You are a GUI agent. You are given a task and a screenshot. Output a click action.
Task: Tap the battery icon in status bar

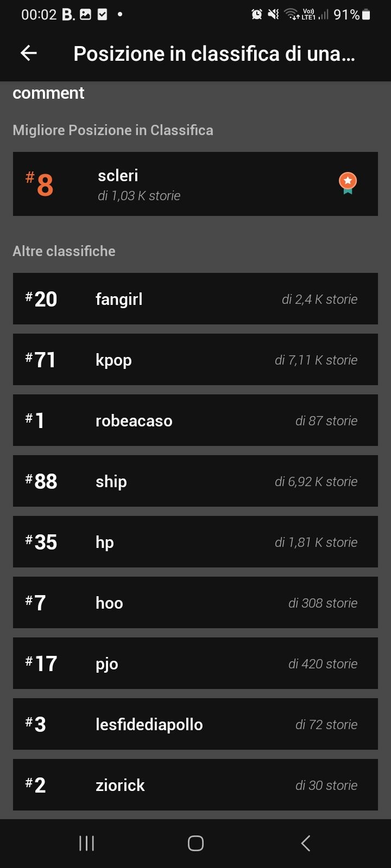(x=367, y=15)
